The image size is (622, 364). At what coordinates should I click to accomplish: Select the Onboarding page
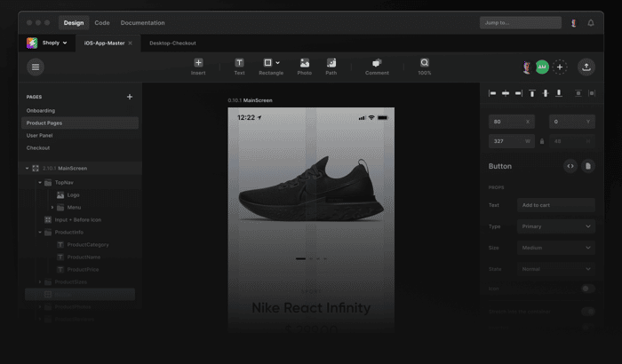coord(41,111)
